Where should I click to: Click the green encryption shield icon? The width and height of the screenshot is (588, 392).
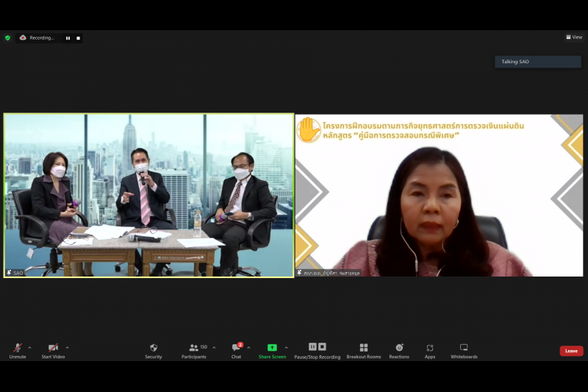(x=8, y=38)
